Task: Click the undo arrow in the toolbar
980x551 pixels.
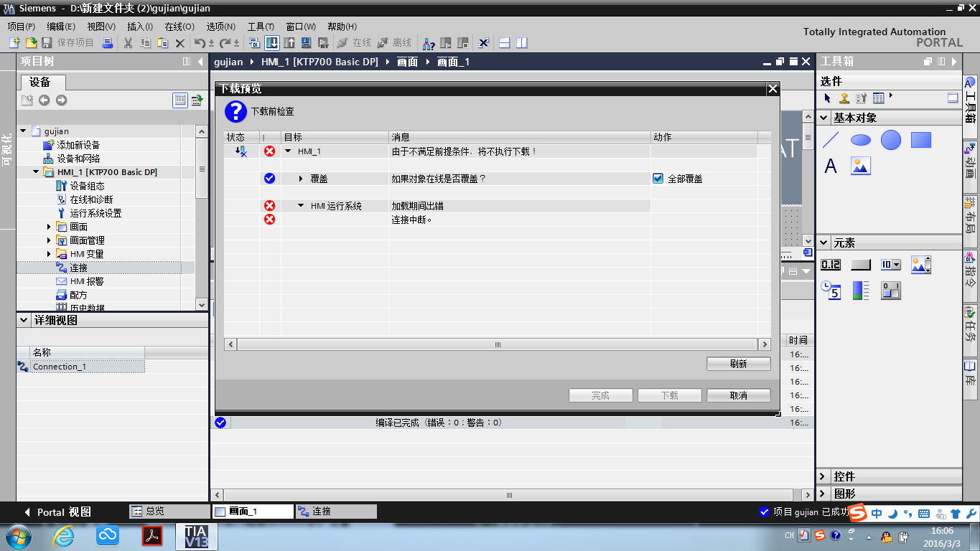Action: point(200,43)
